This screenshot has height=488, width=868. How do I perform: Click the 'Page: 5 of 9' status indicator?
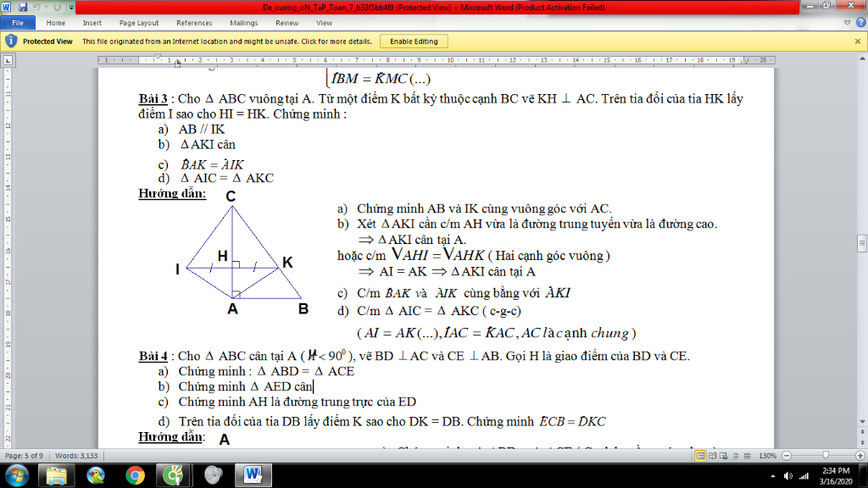click(24, 456)
